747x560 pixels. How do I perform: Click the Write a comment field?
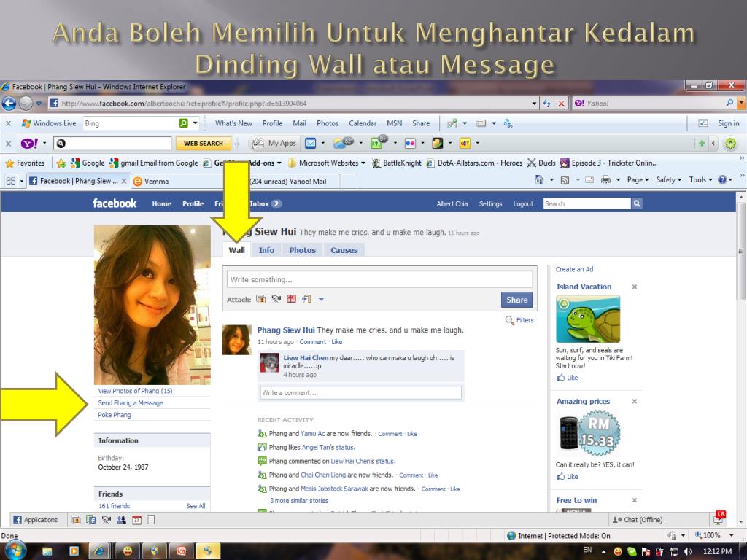[360, 393]
